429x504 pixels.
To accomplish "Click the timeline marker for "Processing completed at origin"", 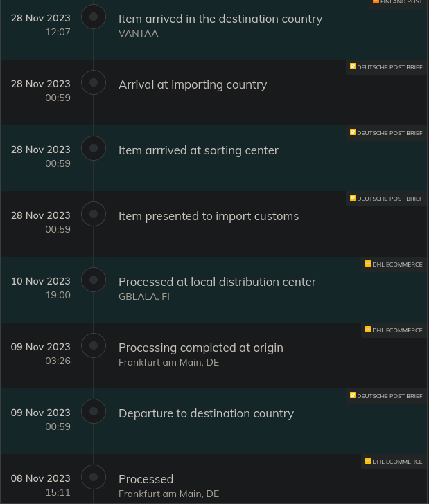I will 94,345.
